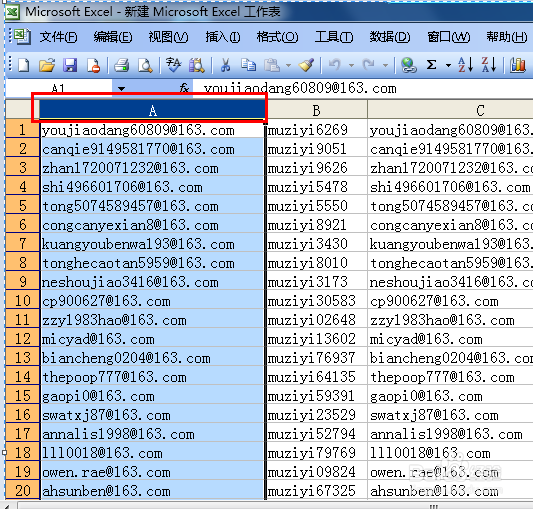Select cell A12 micyad@163.com
533x509 pixels.
point(152,339)
